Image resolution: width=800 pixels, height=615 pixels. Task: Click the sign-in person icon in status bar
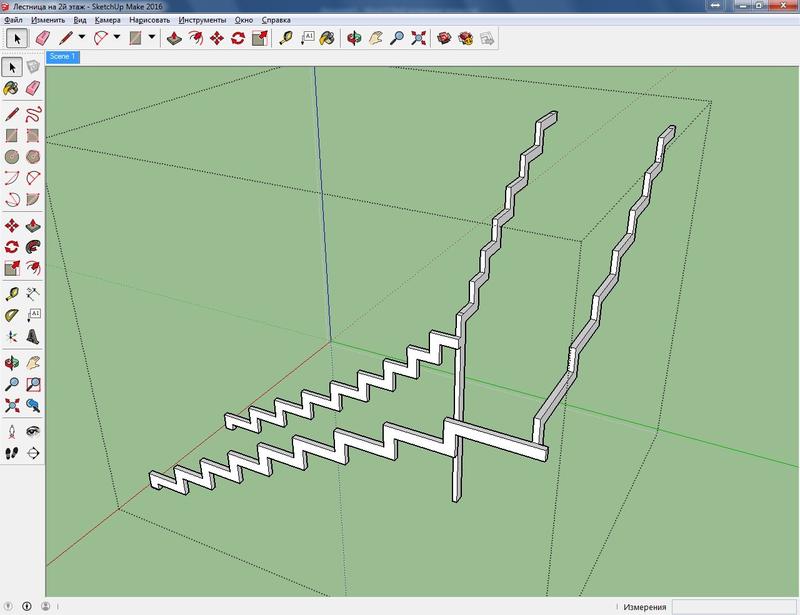pos(26,606)
